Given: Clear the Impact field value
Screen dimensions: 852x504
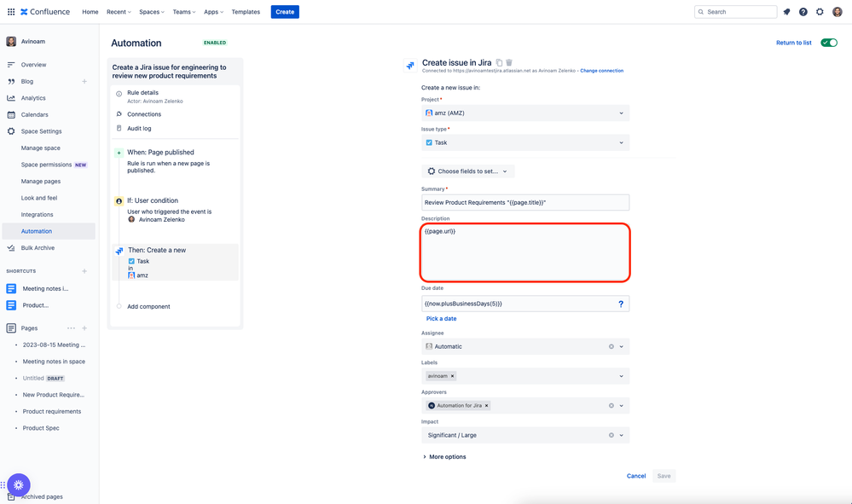Looking at the screenshot, I should 611,435.
